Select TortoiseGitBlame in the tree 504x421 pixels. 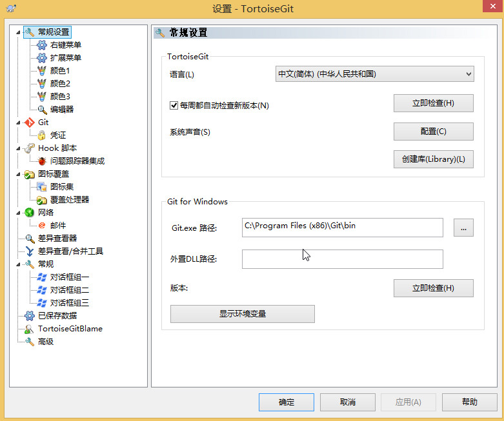coord(70,329)
